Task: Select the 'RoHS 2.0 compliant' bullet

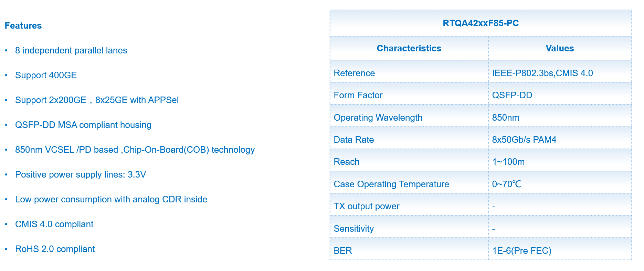Action: tap(55, 249)
